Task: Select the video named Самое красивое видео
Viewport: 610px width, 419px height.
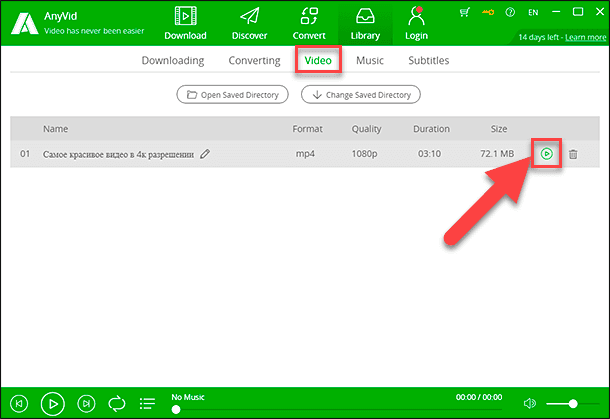Action: click(118, 154)
